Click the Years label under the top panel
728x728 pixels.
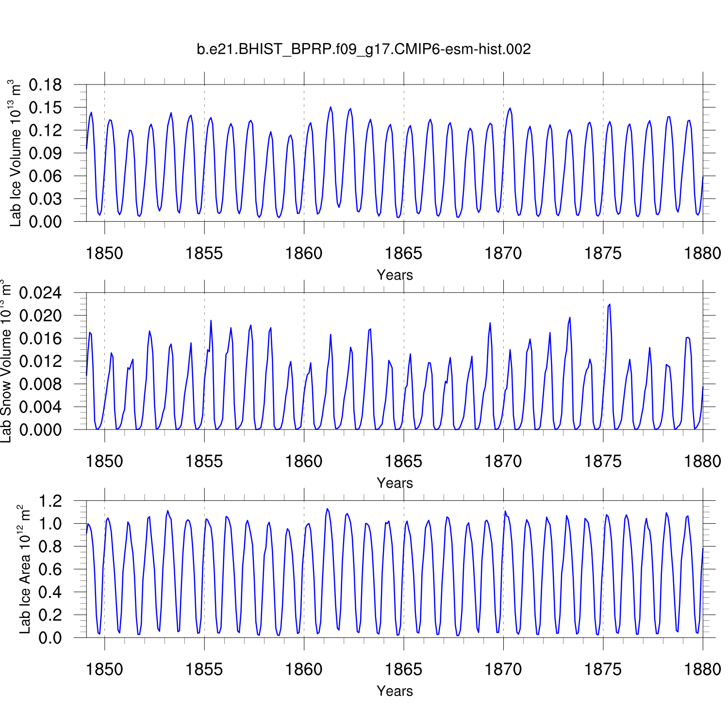395,275
